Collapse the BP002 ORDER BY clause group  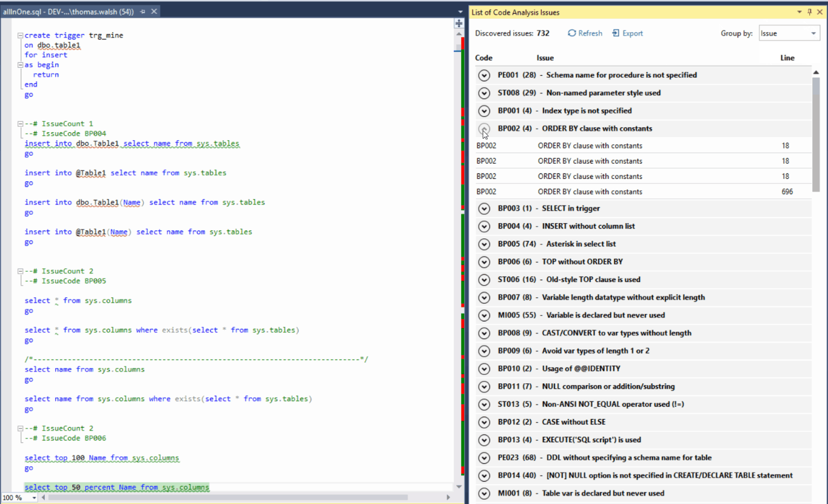click(484, 129)
